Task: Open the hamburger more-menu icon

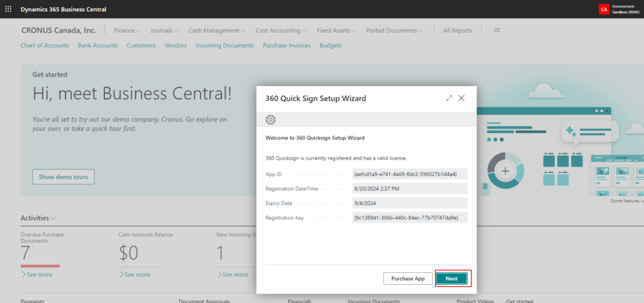Action: 497,30
